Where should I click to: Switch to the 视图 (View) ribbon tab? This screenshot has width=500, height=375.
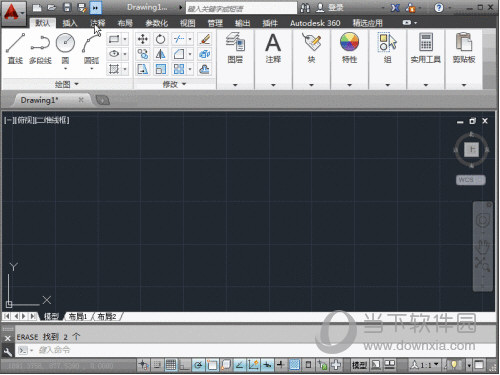coord(187,23)
